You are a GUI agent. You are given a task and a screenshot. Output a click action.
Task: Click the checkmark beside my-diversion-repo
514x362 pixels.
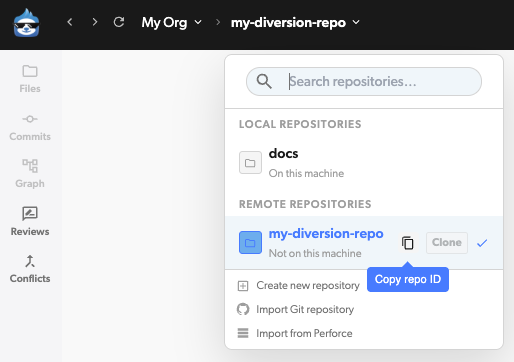pos(482,243)
